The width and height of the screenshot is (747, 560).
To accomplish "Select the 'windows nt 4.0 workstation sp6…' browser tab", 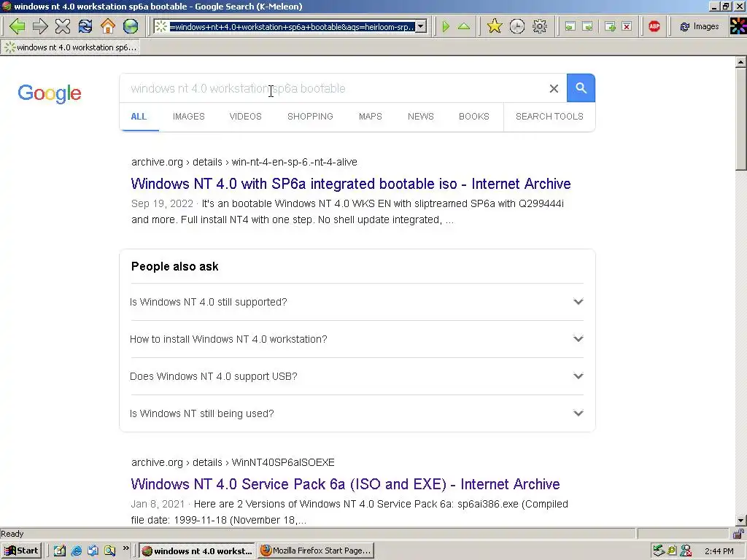I will (x=71, y=47).
